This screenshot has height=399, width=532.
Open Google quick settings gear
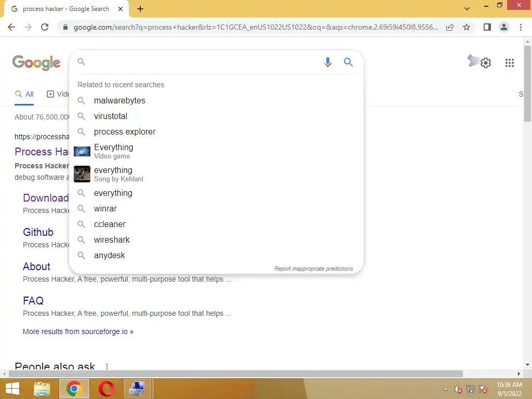click(486, 63)
